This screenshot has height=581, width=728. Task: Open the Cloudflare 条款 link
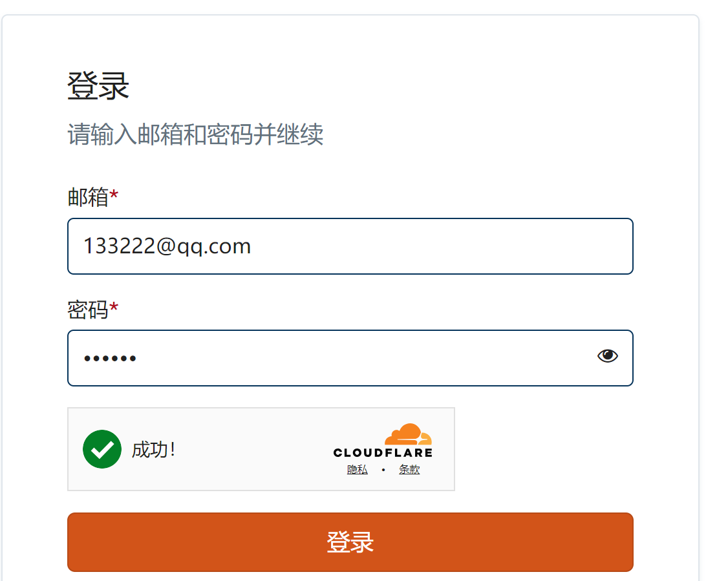(x=409, y=470)
